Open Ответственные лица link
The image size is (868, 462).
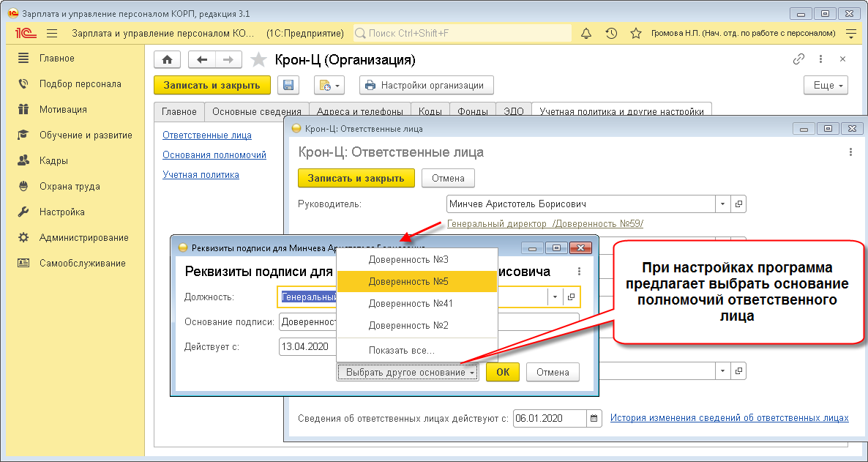point(207,135)
